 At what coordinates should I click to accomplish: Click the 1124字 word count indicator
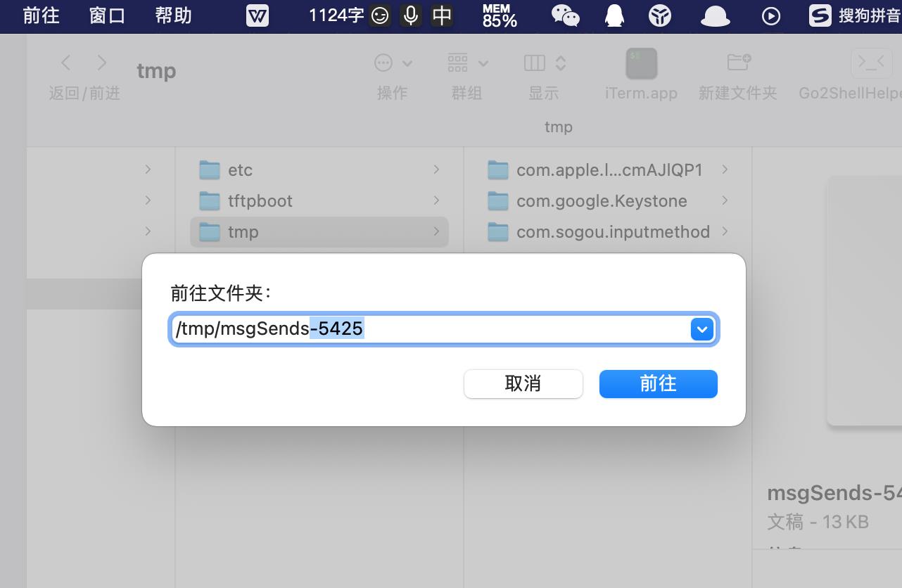(x=336, y=15)
